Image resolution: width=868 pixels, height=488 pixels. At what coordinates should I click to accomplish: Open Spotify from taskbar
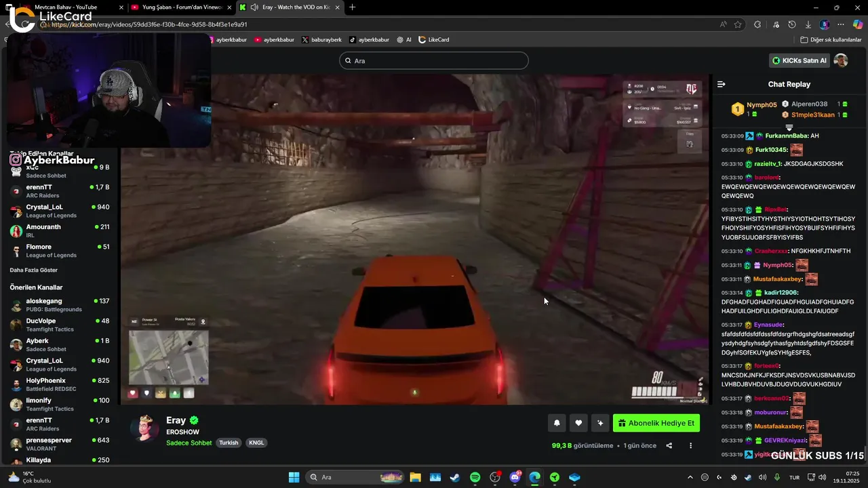coord(475,477)
